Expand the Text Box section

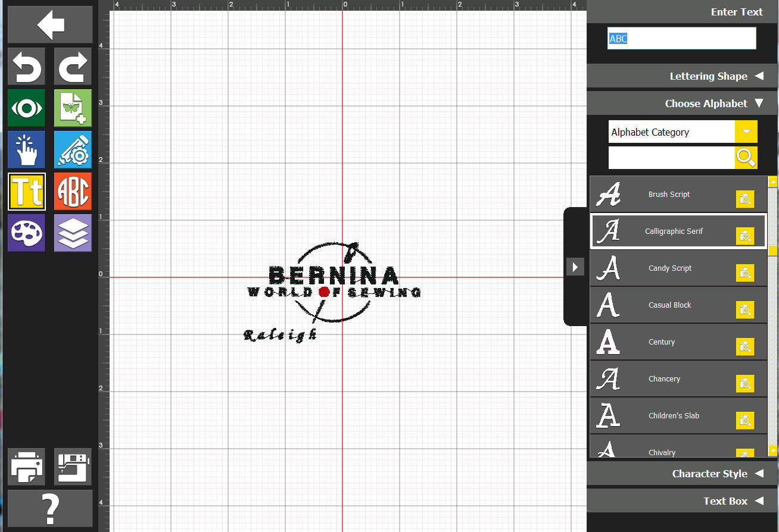[x=683, y=501]
